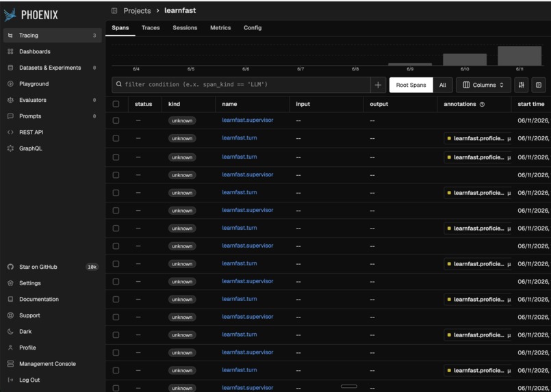Click the Log Out icon
Viewport: 551px width, 392px height.
(10, 380)
